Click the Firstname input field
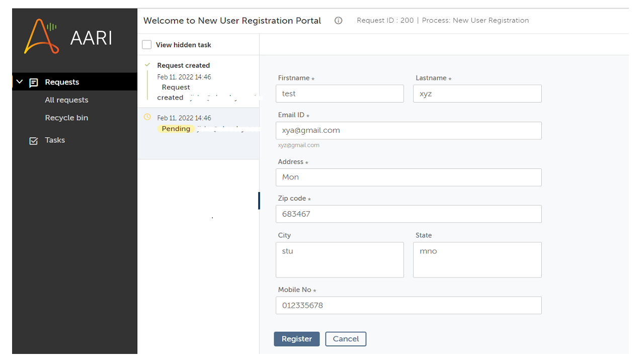The width and height of the screenshot is (644, 362). point(340,94)
